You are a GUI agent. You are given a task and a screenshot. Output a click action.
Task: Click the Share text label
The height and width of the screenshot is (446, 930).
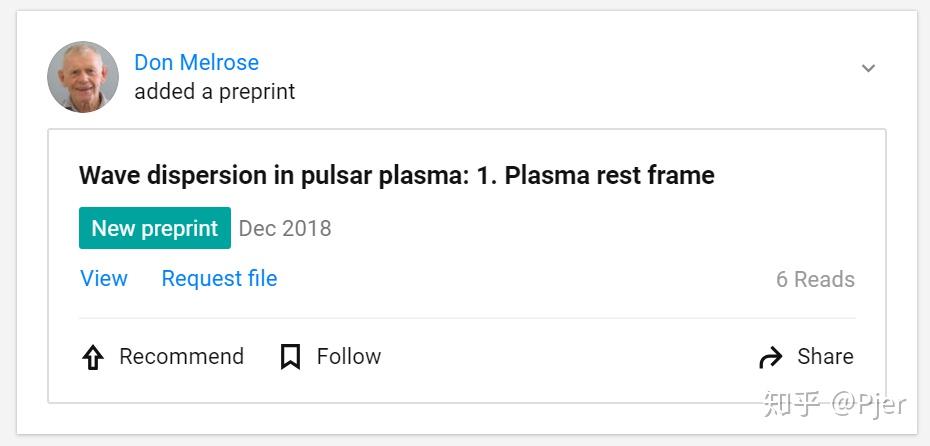pos(825,357)
